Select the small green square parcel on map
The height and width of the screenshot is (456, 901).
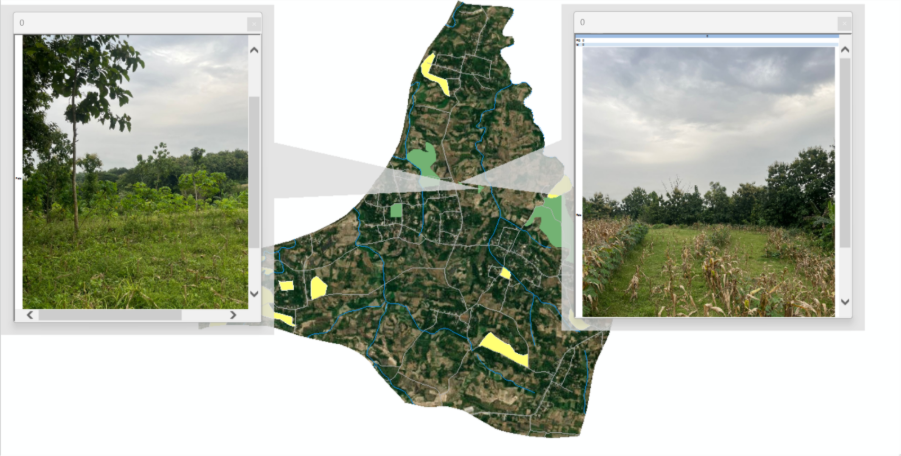[x=396, y=210]
